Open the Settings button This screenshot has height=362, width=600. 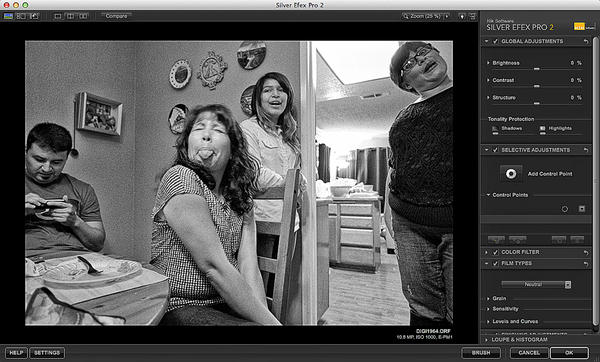click(47, 353)
